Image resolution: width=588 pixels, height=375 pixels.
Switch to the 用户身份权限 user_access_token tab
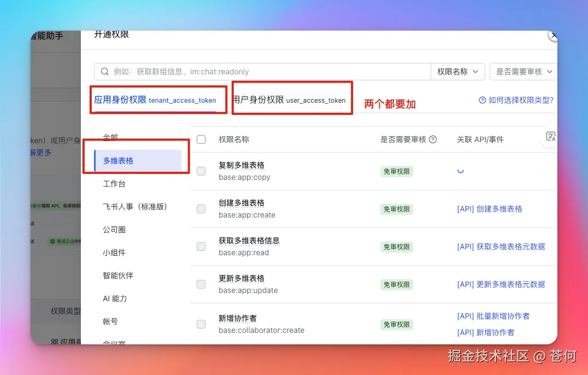pos(292,100)
